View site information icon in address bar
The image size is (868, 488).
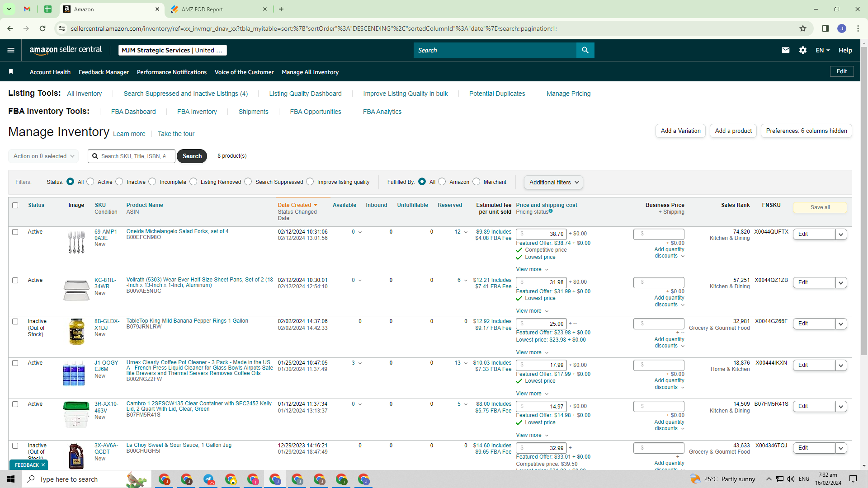(62, 28)
